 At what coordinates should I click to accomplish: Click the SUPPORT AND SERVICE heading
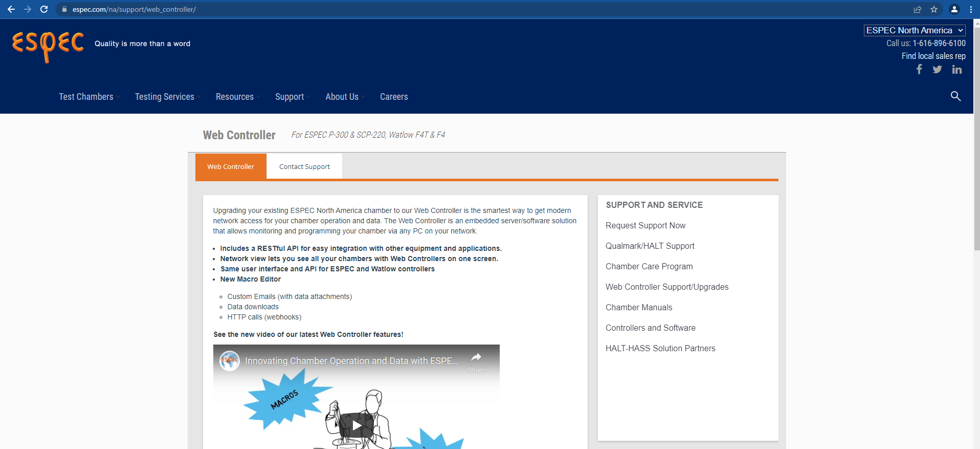[654, 205]
